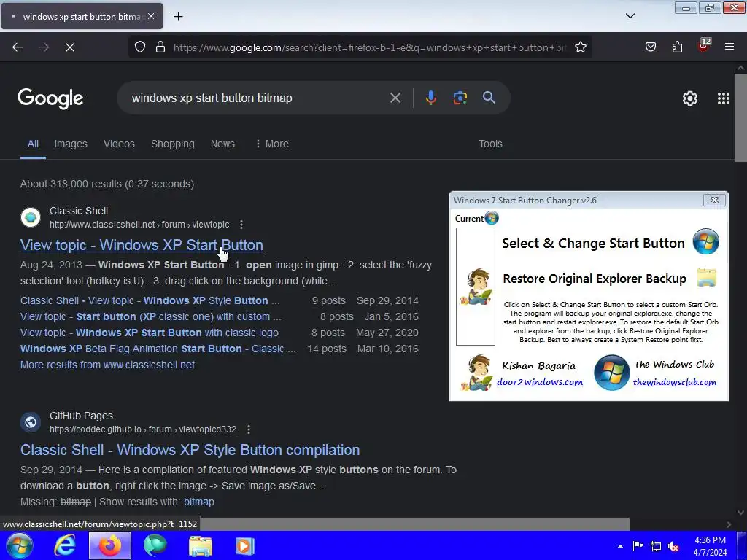Image resolution: width=747 pixels, height=560 pixels.
Task: Open Windows XP Start Button with classic logo
Action: 149,332
